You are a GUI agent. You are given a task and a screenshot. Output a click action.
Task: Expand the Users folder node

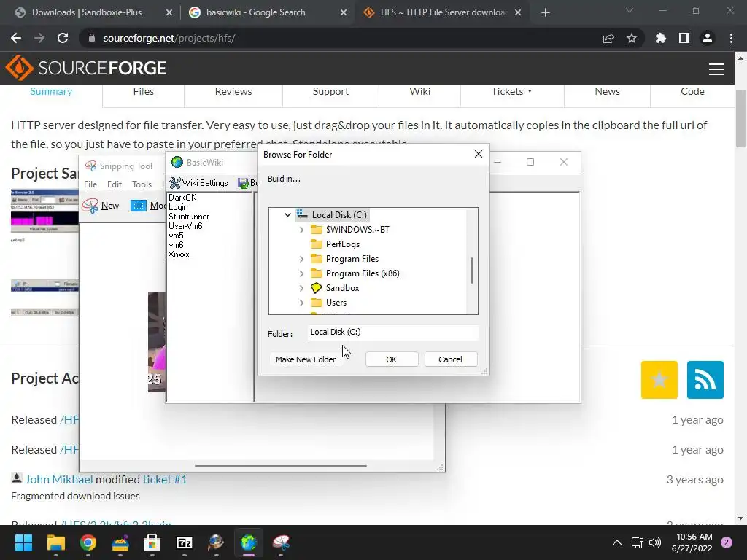(x=301, y=303)
